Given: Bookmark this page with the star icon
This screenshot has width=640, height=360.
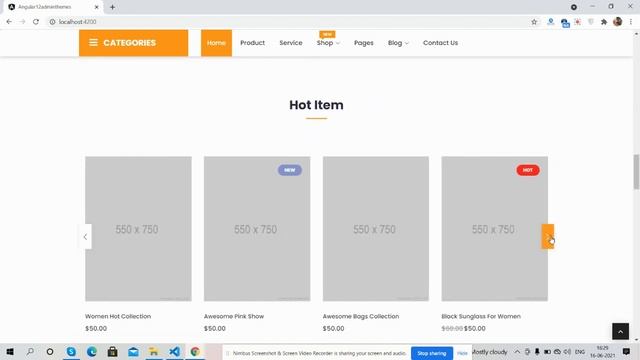Looking at the screenshot, I should [x=534, y=22].
